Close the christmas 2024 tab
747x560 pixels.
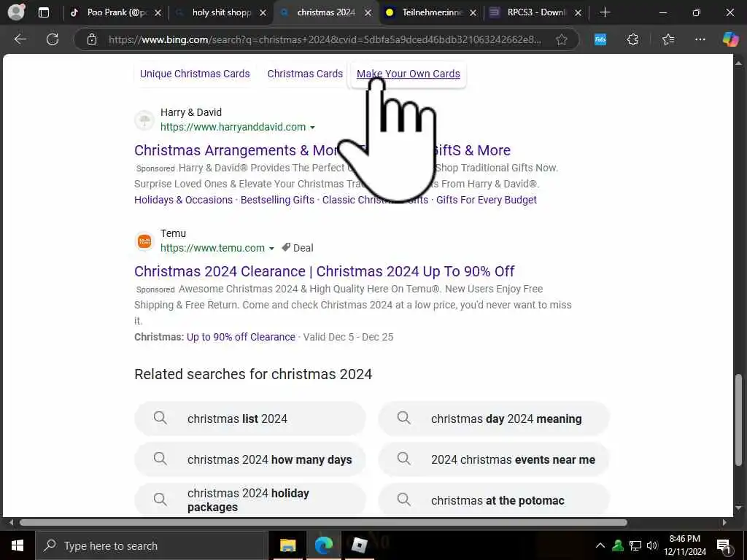[x=368, y=13]
